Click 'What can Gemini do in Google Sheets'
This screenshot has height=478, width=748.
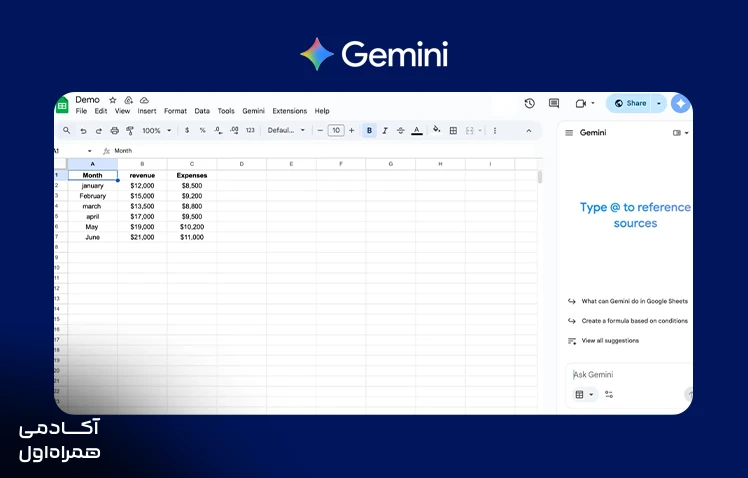634,301
